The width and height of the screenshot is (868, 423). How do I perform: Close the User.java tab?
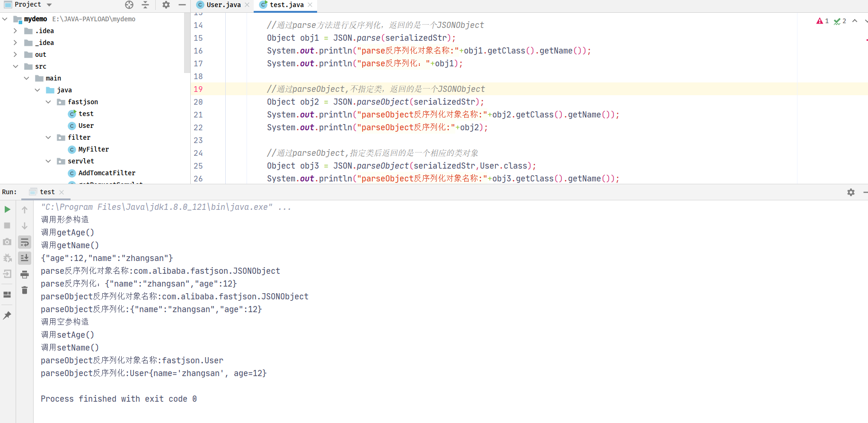point(247,5)
